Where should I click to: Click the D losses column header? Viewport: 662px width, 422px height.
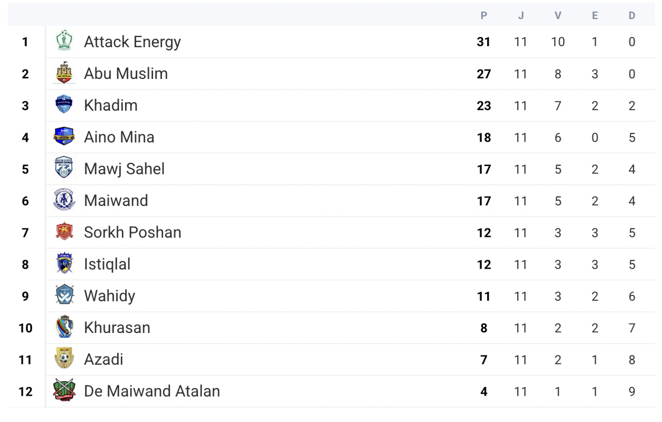point(632,16)
